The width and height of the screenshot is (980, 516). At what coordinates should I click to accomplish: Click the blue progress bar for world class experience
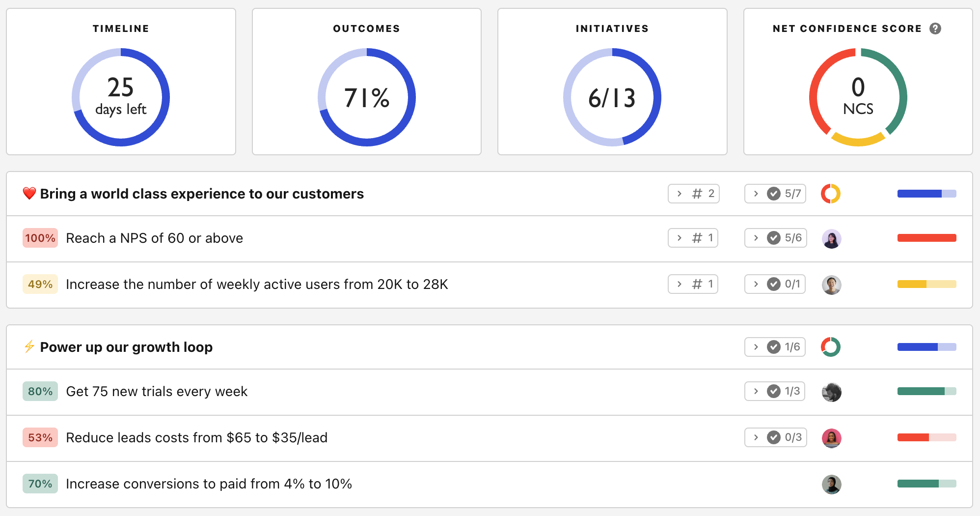[926, 194]
